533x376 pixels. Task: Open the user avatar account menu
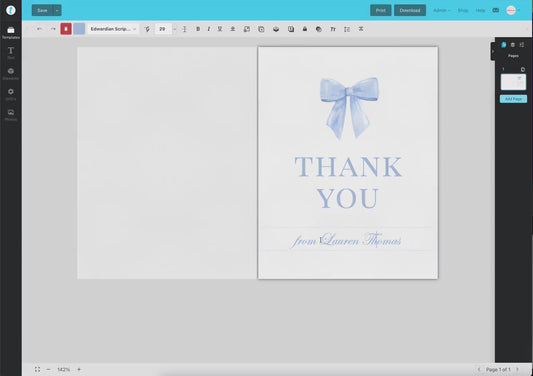(x=513, y=10)
